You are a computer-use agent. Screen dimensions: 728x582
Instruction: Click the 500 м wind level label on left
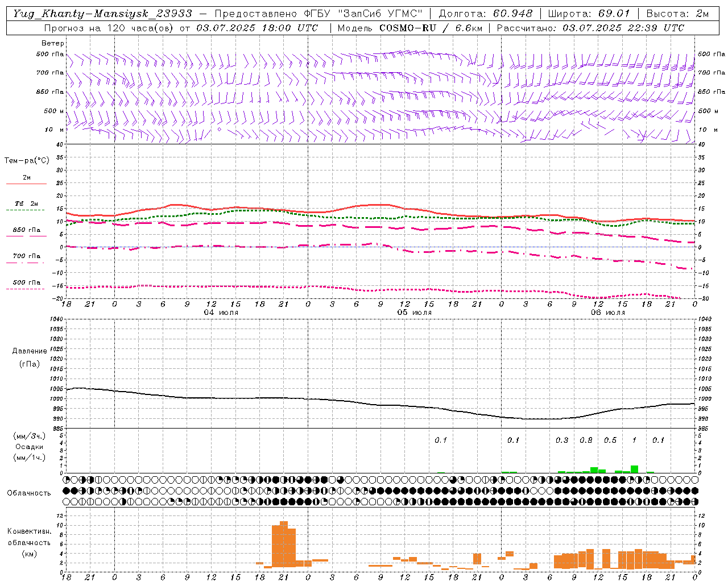click(54, 111)
